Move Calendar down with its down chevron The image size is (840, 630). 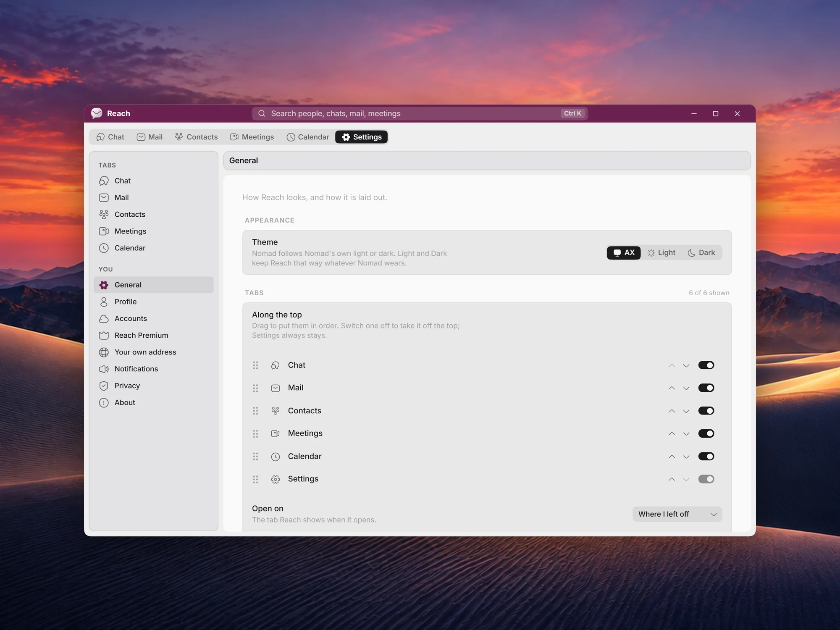click(x=686, y=457)
